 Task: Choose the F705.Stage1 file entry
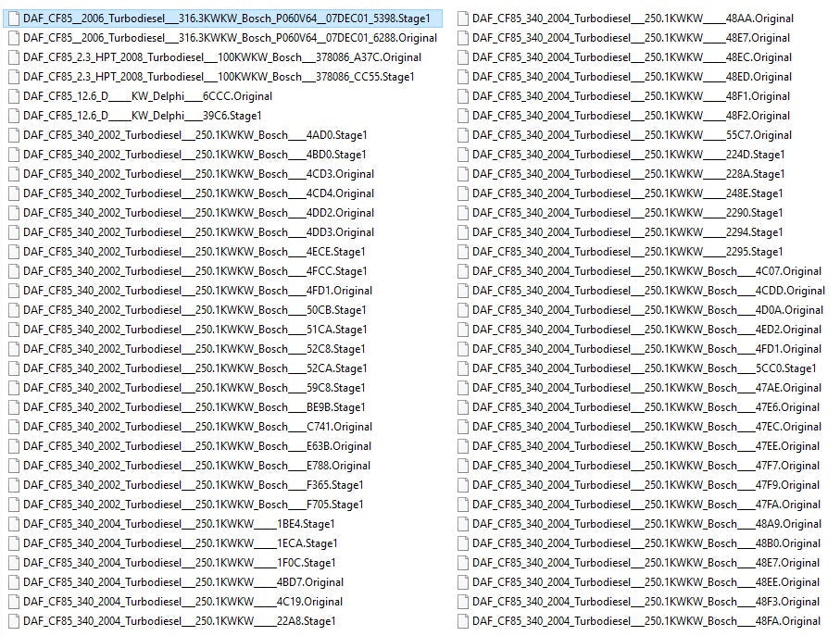pyautogui.click(x=193, y=505)
